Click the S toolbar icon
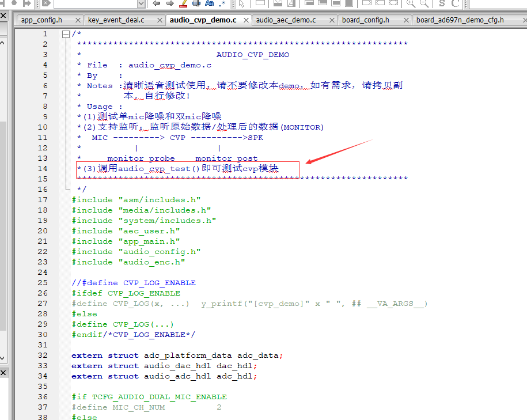 click(442, 3)
